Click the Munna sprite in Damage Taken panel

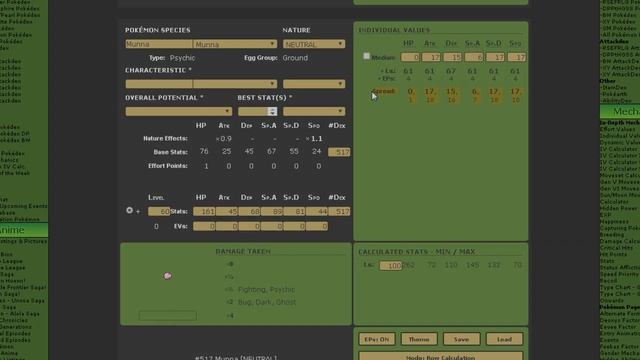coord(167,276)
